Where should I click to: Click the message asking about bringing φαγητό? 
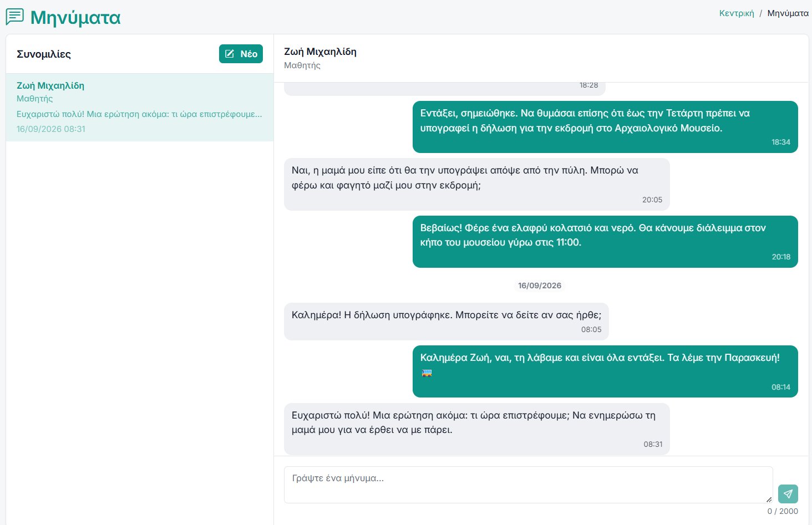477,184
